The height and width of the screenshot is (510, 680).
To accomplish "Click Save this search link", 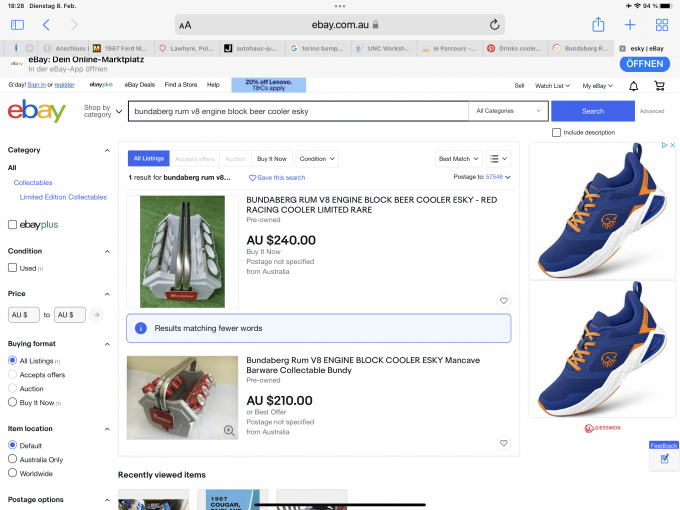I will [281, 178].
